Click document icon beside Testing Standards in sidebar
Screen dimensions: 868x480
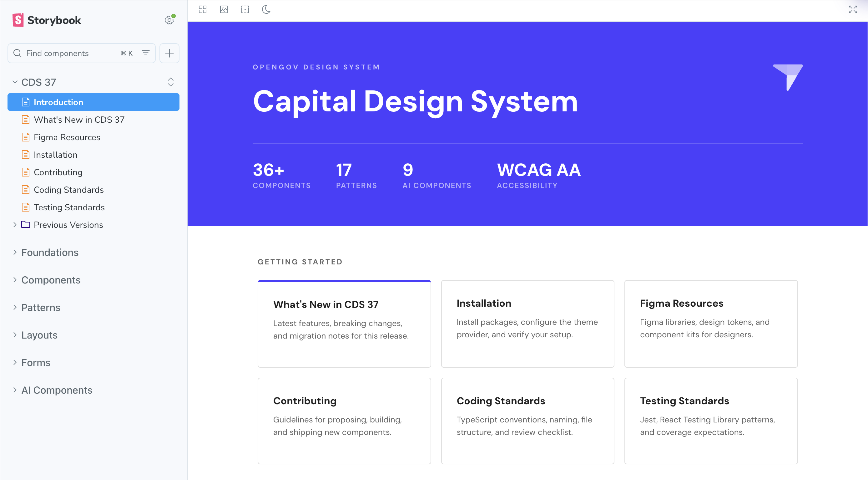(26, 207)
